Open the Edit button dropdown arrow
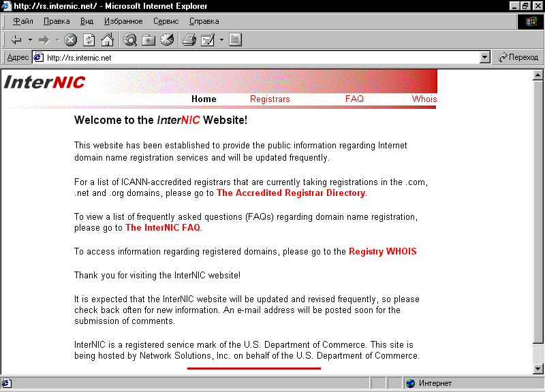The image size is (545, 392). [221, 40]
